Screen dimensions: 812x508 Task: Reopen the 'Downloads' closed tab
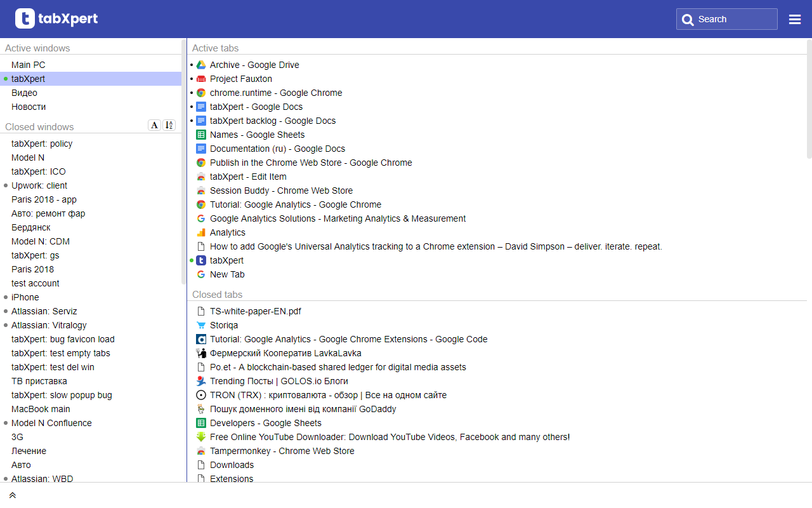pyautogui.click(x=497, y=465)
